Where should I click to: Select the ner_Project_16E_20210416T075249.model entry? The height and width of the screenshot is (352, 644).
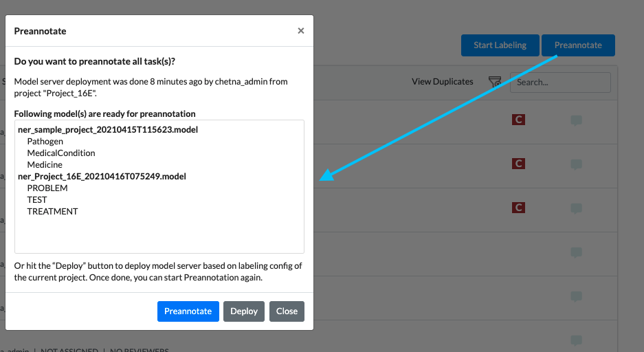pyautogui.click(x=102, y=177)
